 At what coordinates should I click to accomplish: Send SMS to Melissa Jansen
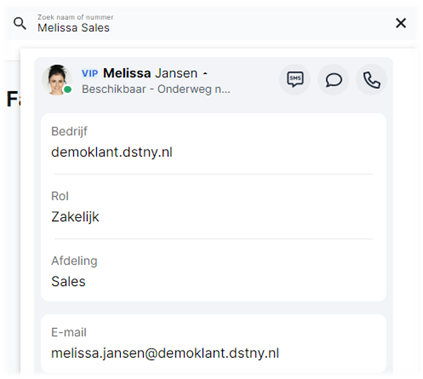coord(295,80)
